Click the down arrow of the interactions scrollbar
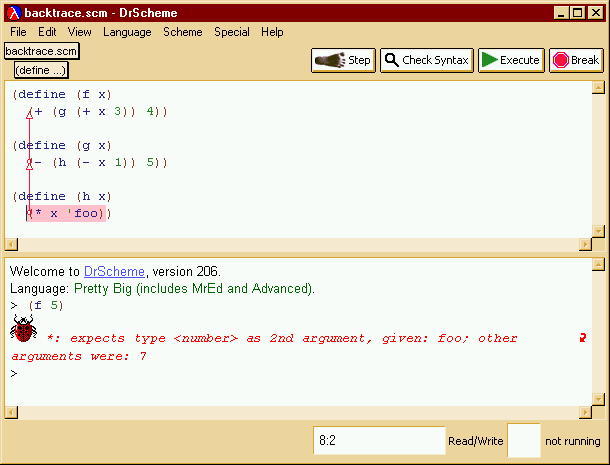 coord(598,399)
